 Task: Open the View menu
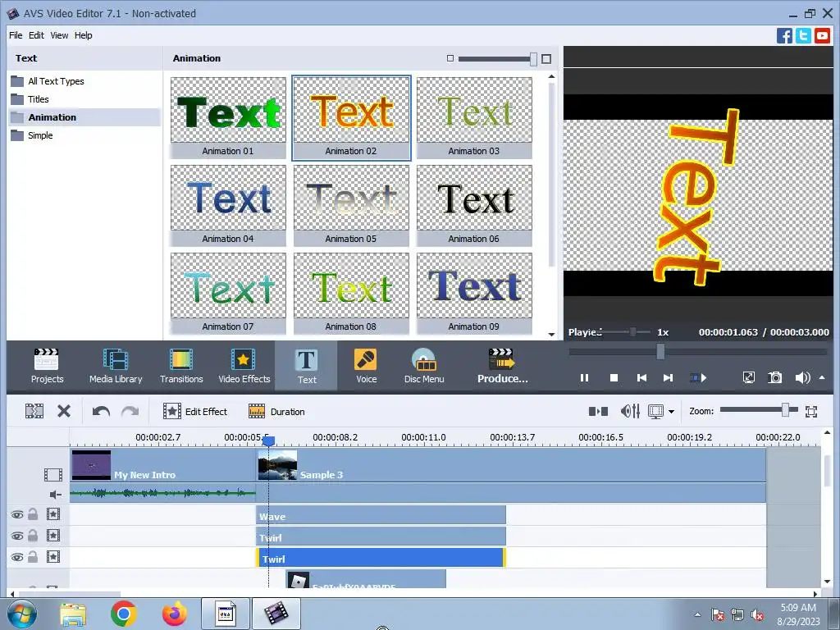59,35
